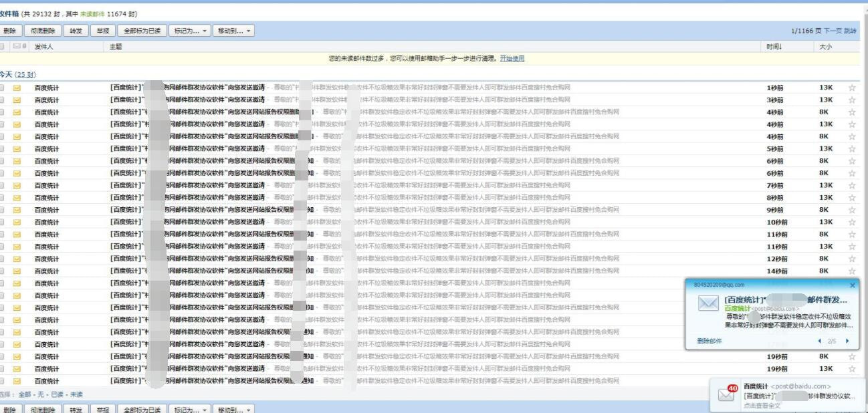Viewport: 868px width, 413px height.
Task: Star the 13K email received 4秒前
Action: pos(852,124)
